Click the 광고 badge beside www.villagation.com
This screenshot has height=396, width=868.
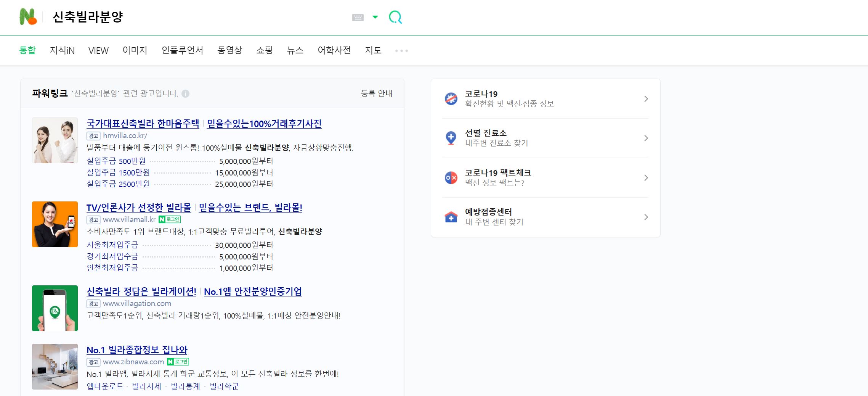(93, 304)
